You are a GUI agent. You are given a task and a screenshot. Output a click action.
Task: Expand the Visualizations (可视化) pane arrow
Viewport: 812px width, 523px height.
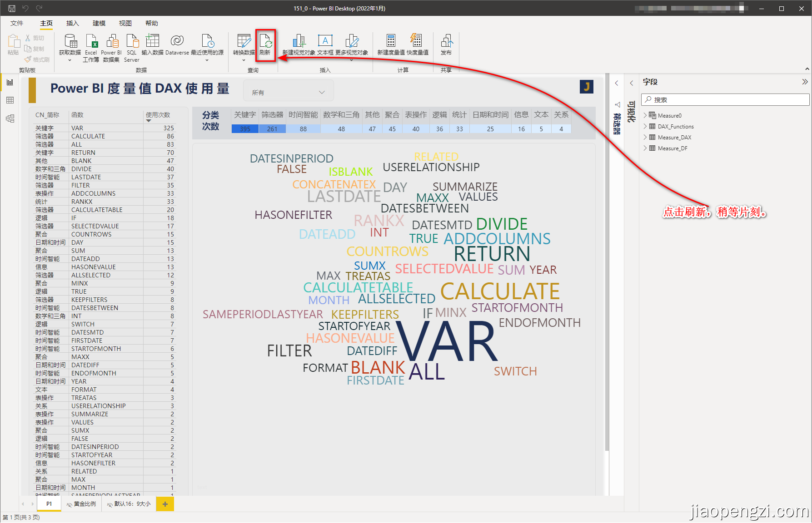point(632,83)
